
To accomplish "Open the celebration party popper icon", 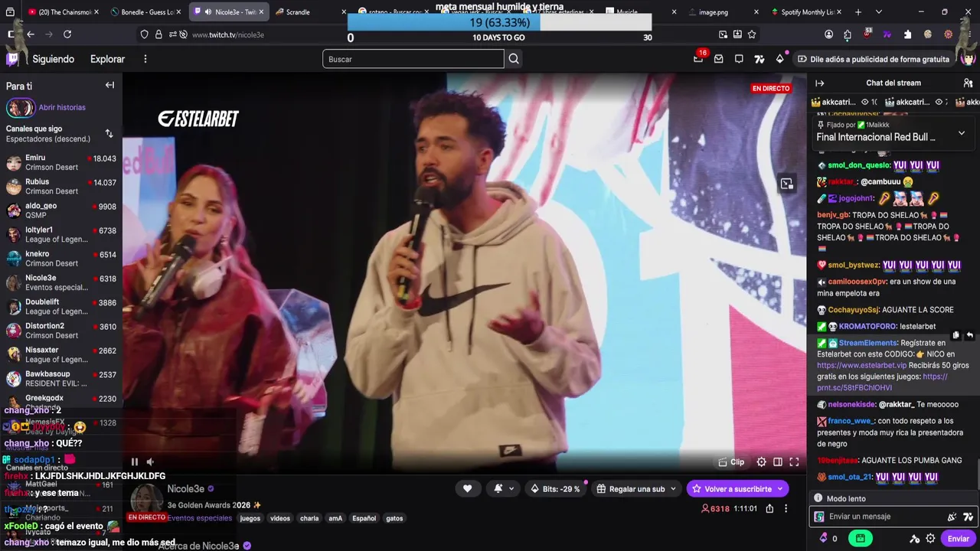I will 952,517.
